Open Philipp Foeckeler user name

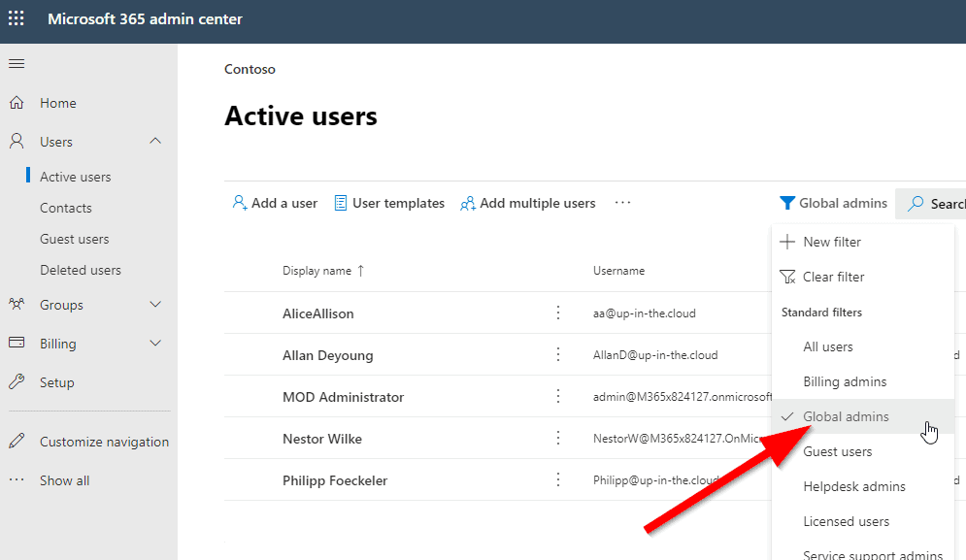(x=335, y=480)
